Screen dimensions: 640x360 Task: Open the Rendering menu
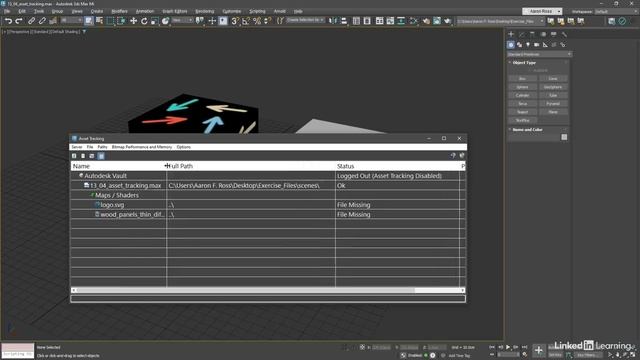coord(204,11)
